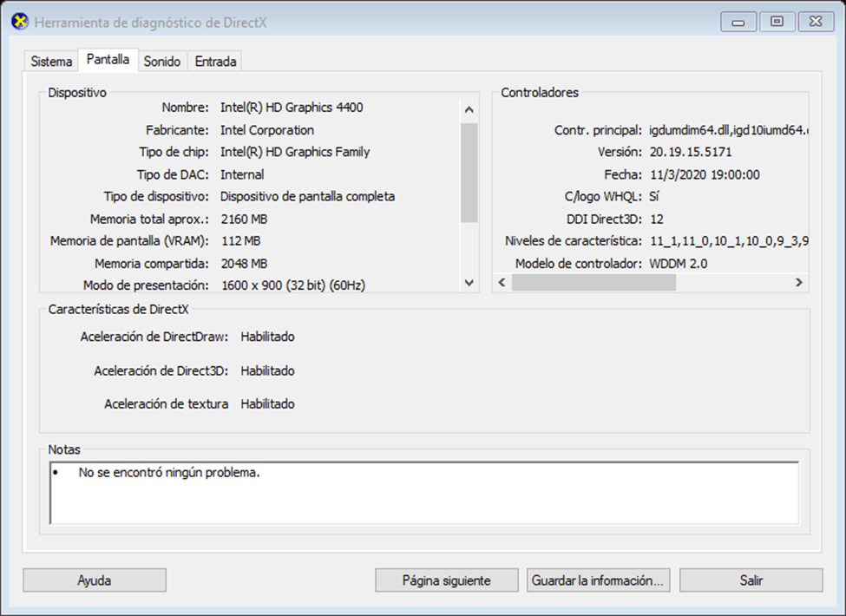Click the driver date 11/3/2020 19:00:00

[705, 174]
